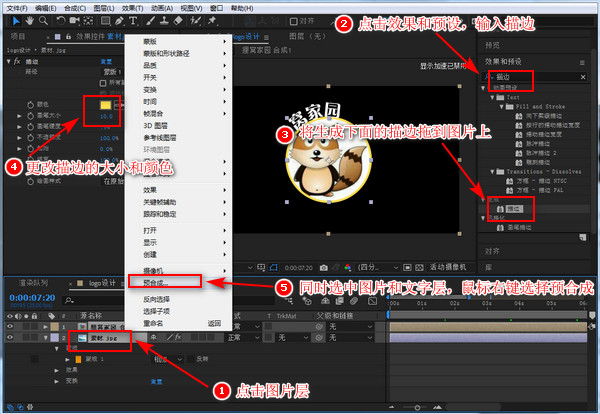This screenshot has height=414, width=600.
Task: Click the yellow stroke color swatch
Action: click(106, 105)
